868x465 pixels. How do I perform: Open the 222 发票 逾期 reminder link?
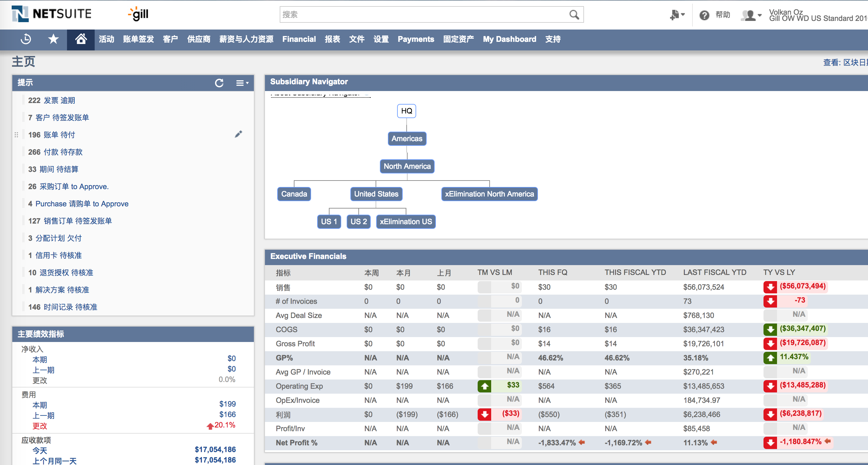point(52,101)
